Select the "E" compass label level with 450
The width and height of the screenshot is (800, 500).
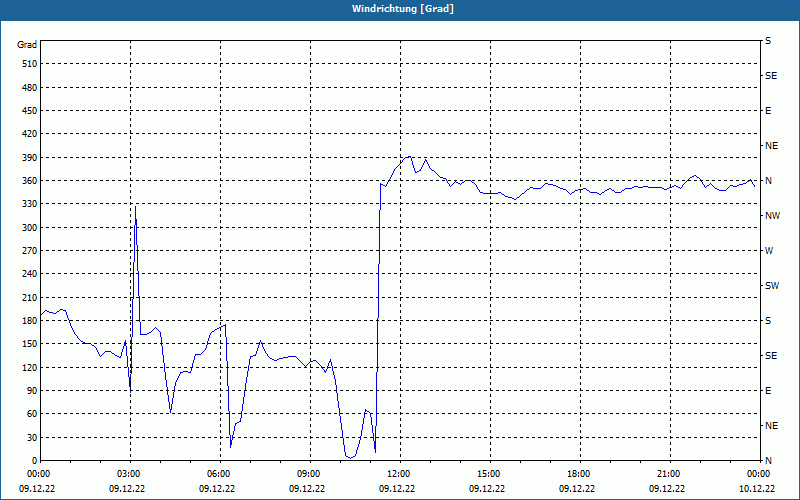pos(768,111)
